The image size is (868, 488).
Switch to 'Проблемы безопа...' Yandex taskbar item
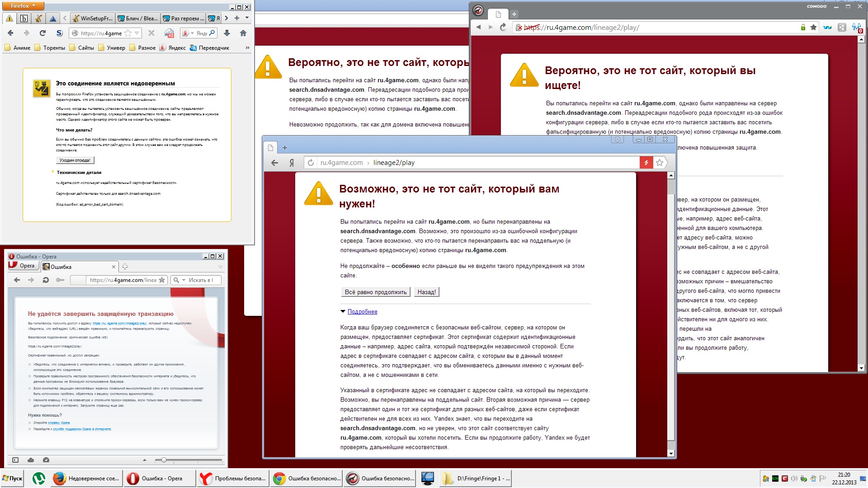pos(233,479)
